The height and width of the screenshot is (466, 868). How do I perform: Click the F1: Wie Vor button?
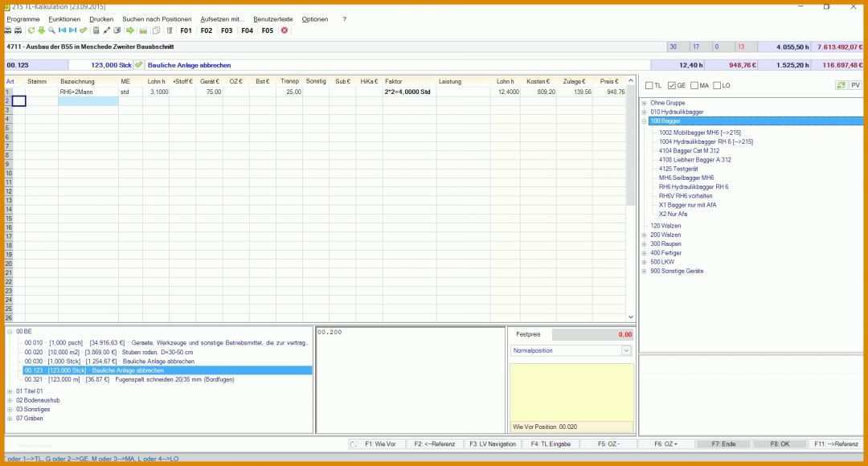(x=379, y=444)
